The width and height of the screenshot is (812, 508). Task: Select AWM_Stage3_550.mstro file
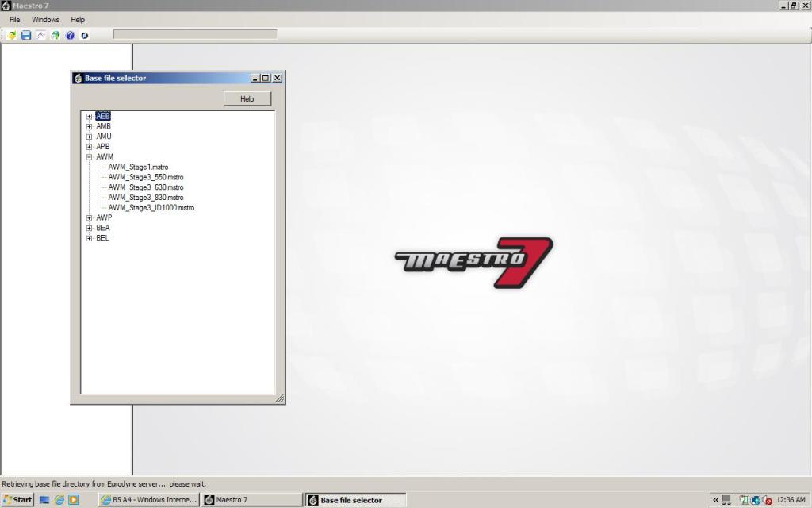tap(146, 177)
